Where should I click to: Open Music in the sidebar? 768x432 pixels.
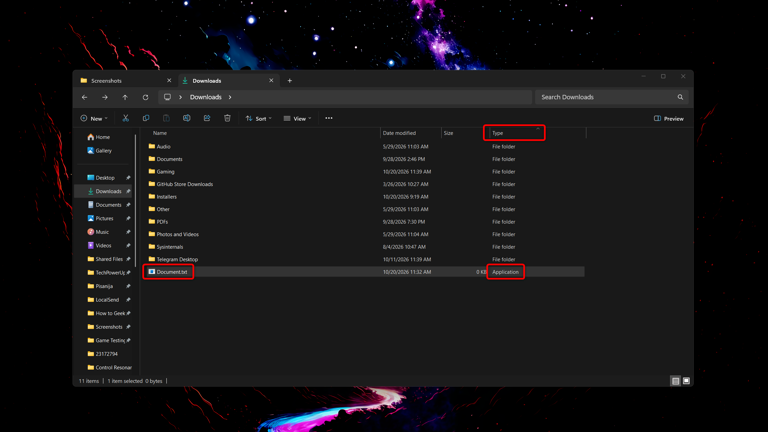coord(102,232)
